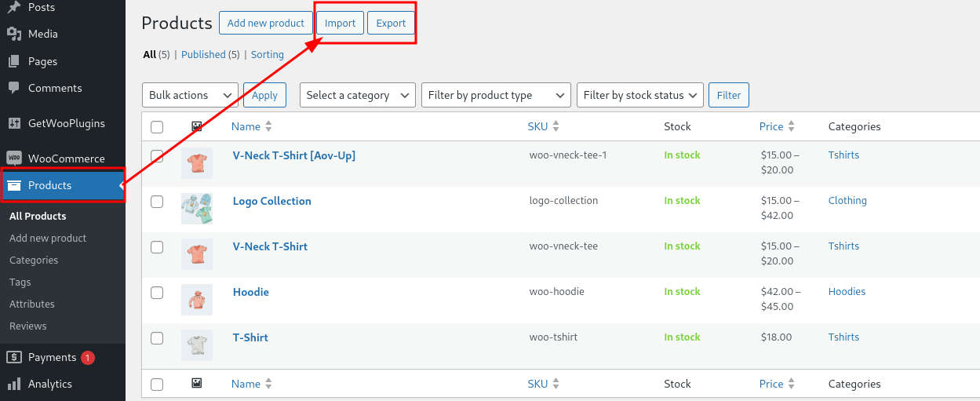
Task: Click sort arrows next to SKU header
Action: pyautogui.click(x=556, y=126)
